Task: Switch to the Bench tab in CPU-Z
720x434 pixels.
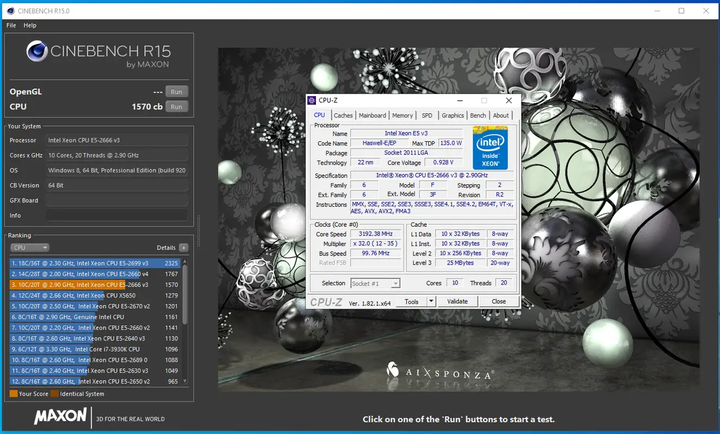Action: pos(478,116)
